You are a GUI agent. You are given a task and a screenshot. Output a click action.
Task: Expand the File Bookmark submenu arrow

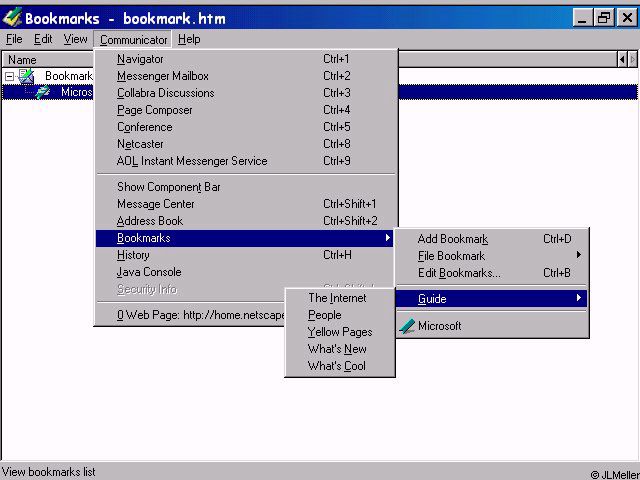pos(578,255)
